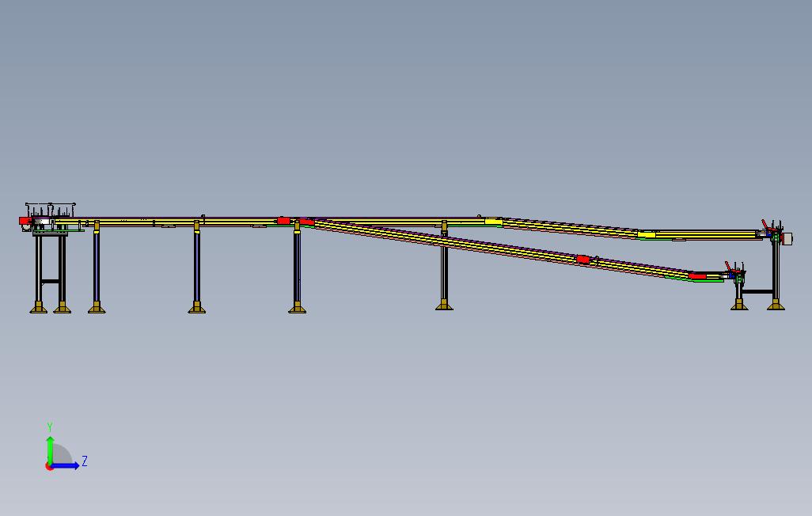The height and width of the screenshot is (516, 812).
Task: Select the crossbar joining the two leftmost legs
Action: (50, 281)
